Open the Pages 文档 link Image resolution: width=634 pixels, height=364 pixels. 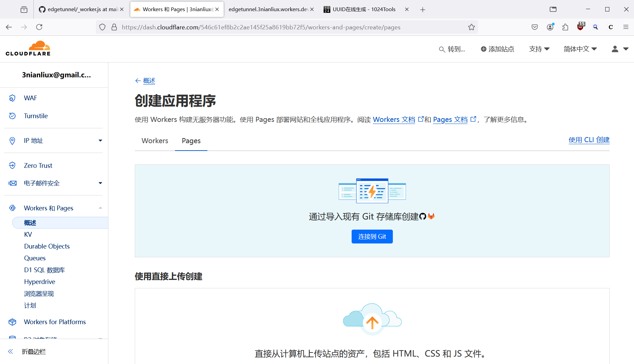tap(450, 120)
